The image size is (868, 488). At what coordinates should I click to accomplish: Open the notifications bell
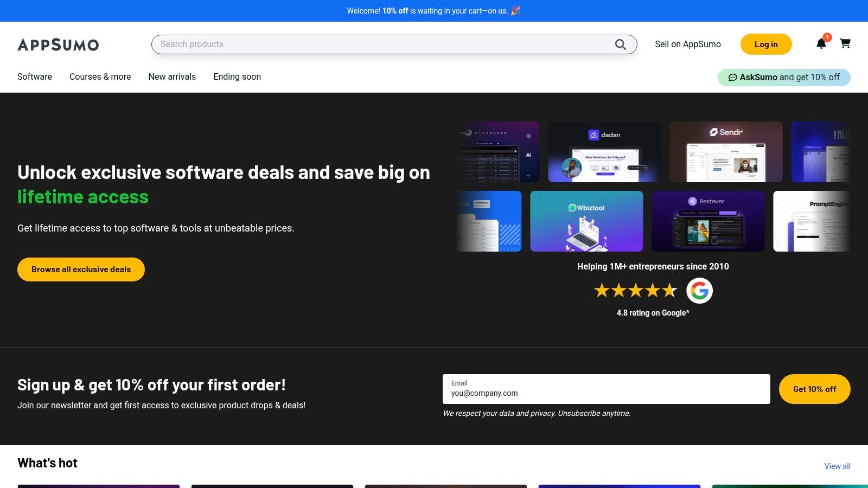(x=821, y=44)
